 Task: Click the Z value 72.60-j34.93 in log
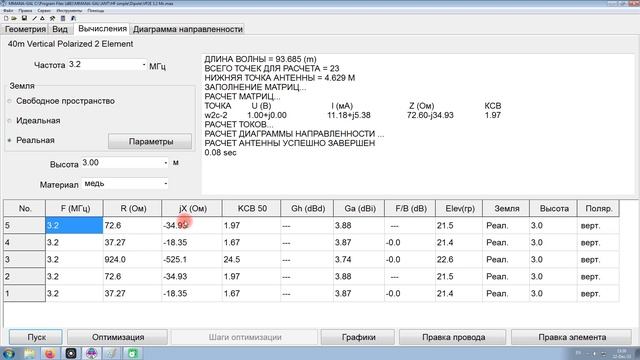(x=430, y=115)
